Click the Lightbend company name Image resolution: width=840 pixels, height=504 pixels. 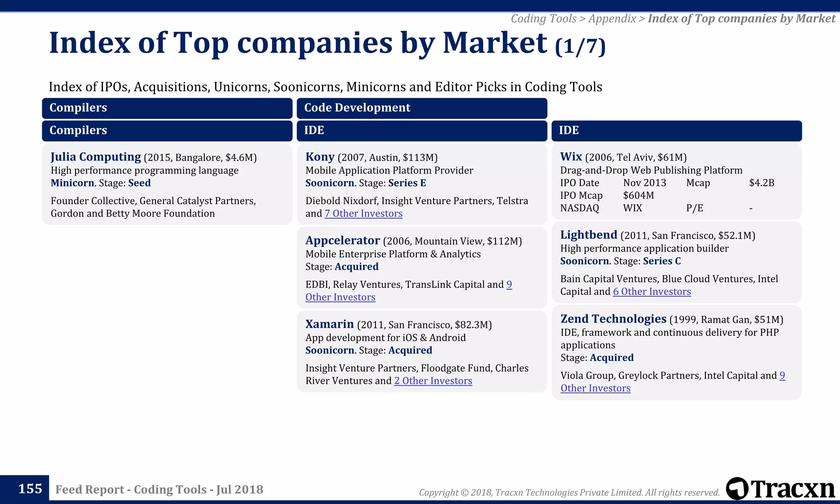pos(589,235)
